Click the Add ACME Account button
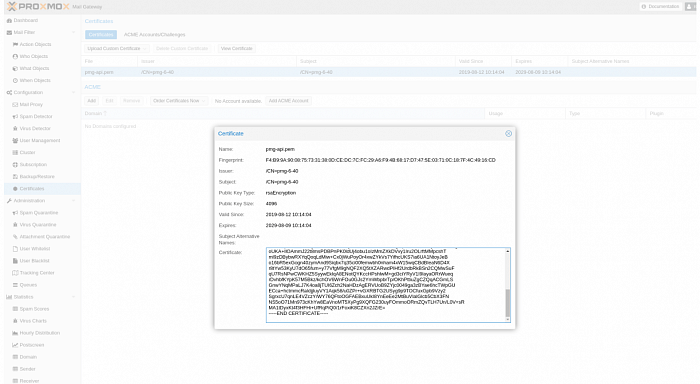Screen dimensions: 700x384 click(288, 101)
